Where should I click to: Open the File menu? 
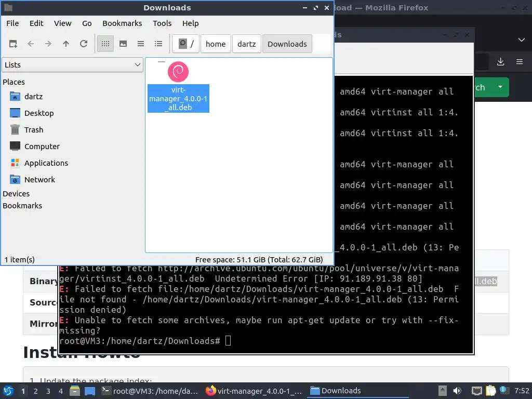click(x=12, y=23)
